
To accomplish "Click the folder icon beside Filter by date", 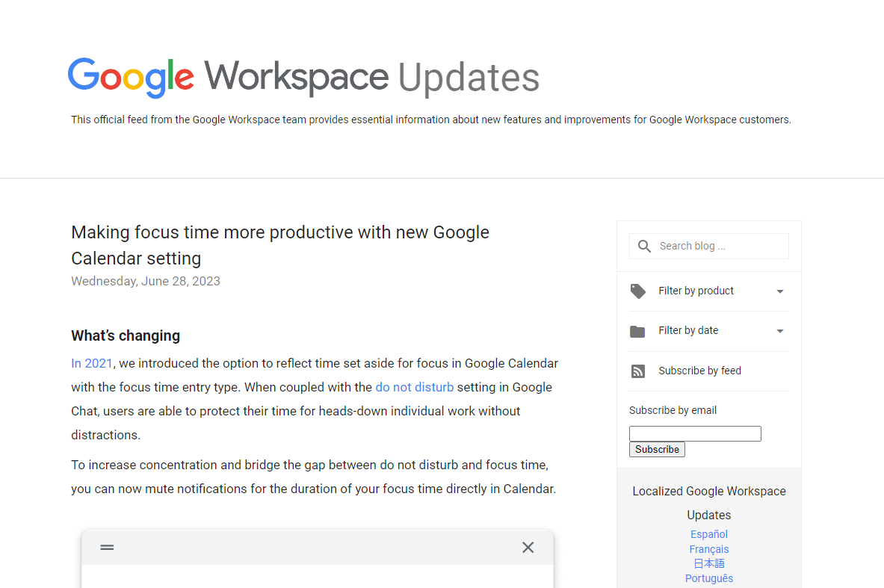I will [638, 331].
